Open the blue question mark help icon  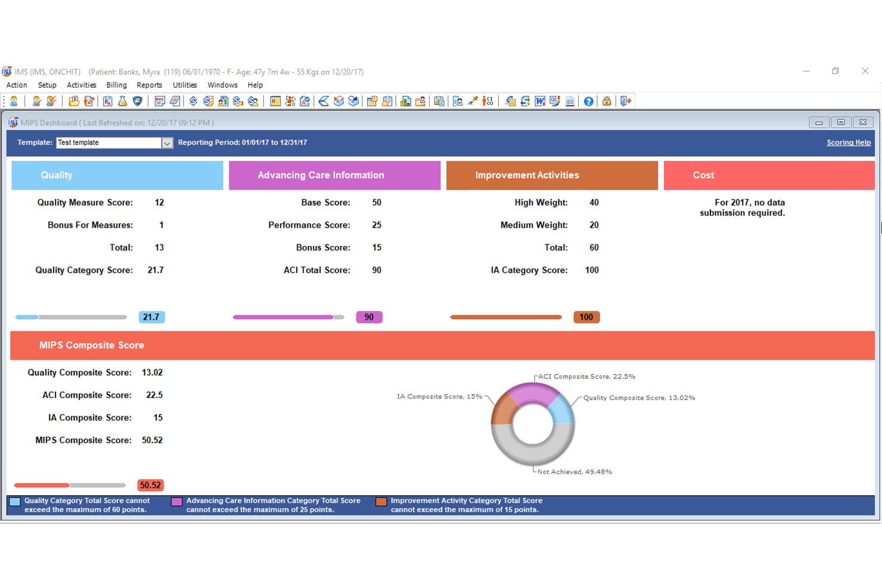[x=589, y=101]
